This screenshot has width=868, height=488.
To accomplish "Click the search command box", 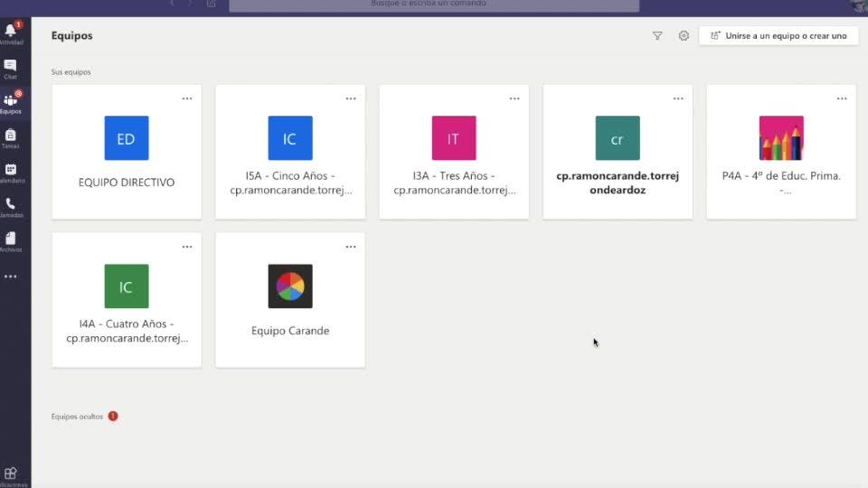I will (434, 5).
